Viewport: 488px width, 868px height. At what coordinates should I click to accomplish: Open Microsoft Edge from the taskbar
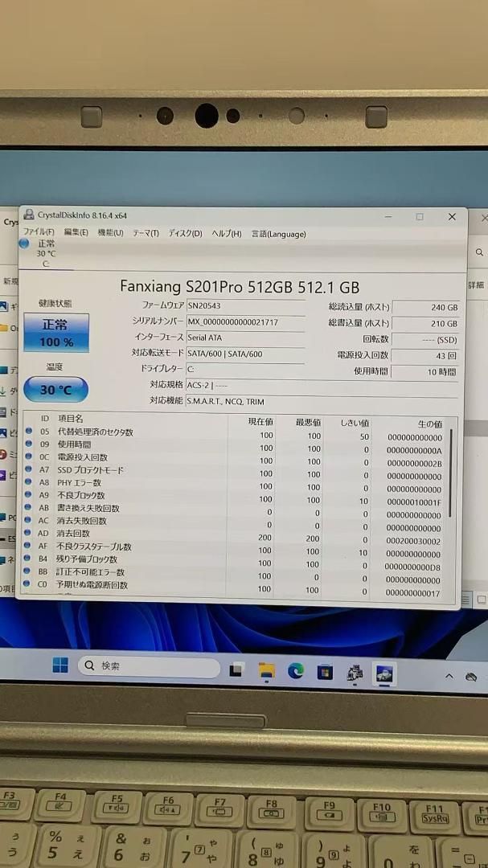tap(296, 671)
